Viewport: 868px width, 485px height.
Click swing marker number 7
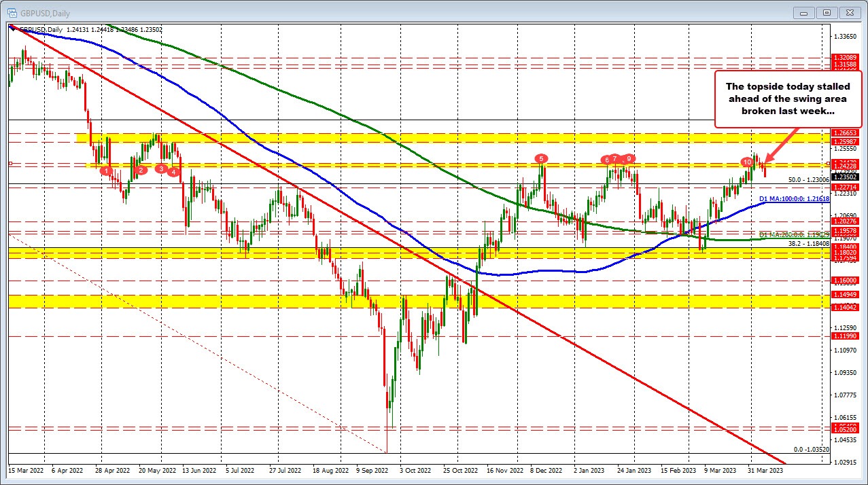coord(614,158)
